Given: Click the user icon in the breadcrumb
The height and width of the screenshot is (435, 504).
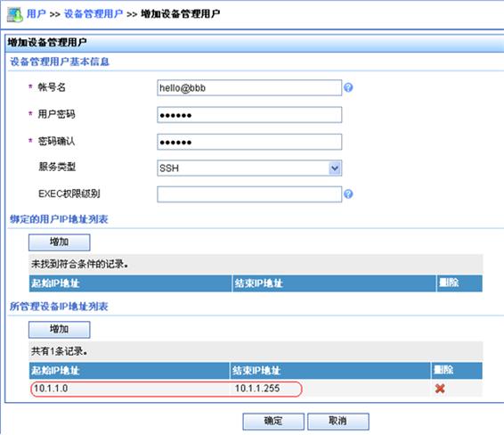Looking at the screenshot, I should point(15,14).
